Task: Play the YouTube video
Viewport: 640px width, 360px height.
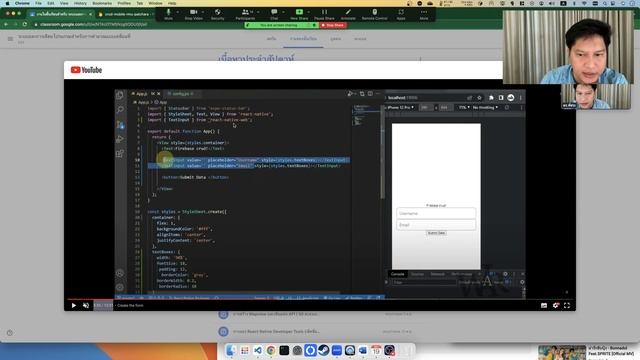Action: point(73,305)
